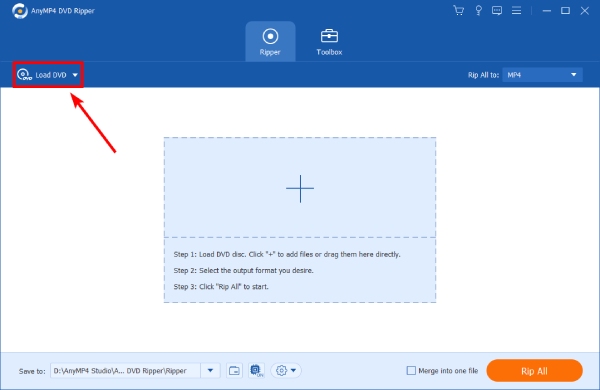
Task: Click the Save to path field
Action: [125, 370]
